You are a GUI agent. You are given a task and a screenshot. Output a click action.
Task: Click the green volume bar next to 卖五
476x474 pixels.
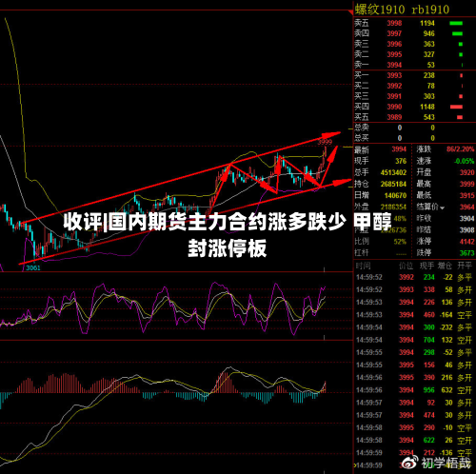click(x=456, y=24)
